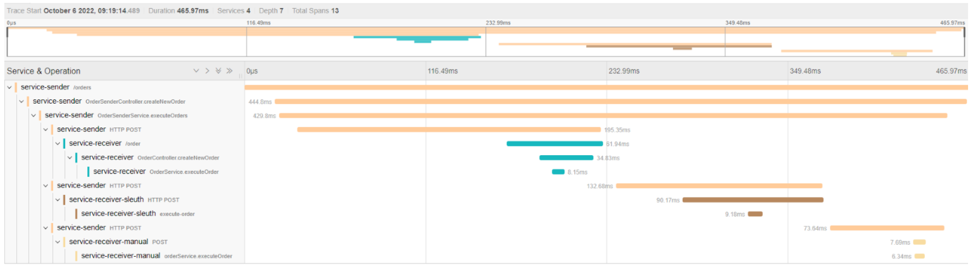
Task: Select service-receiver OrderService.executeOrder span name
Action: pos(119,171)
